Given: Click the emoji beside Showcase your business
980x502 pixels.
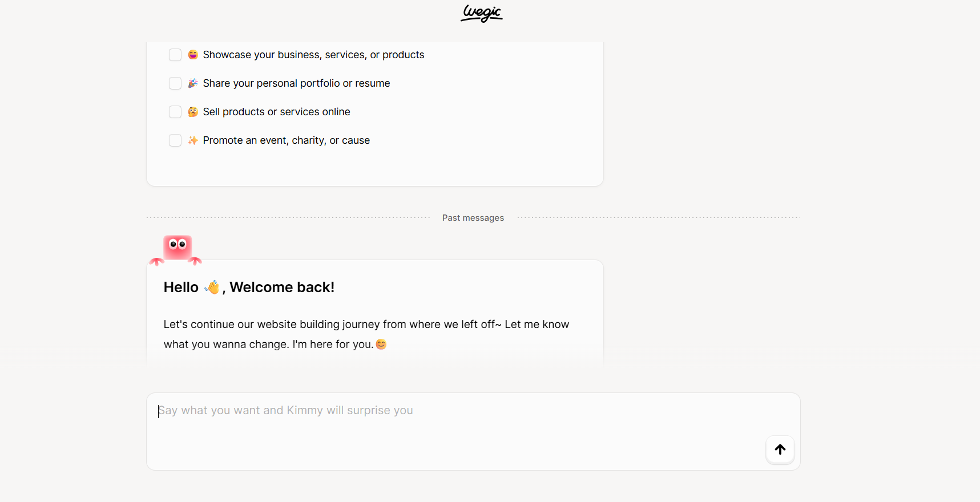Looking at the screenshot, I should point(193,55).
